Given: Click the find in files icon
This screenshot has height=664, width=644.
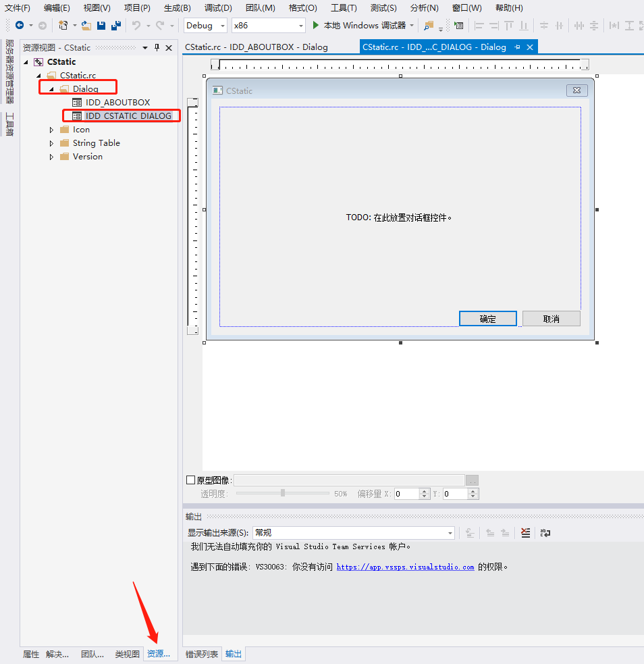Looking at the screenshot, I should [429, 26].
